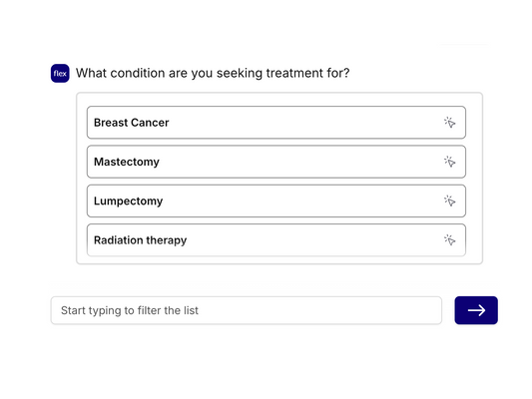This screenshot has width=532, height=399.
Task: Click the cursor icon beside Breast Cancer
Action: [449, 123]
